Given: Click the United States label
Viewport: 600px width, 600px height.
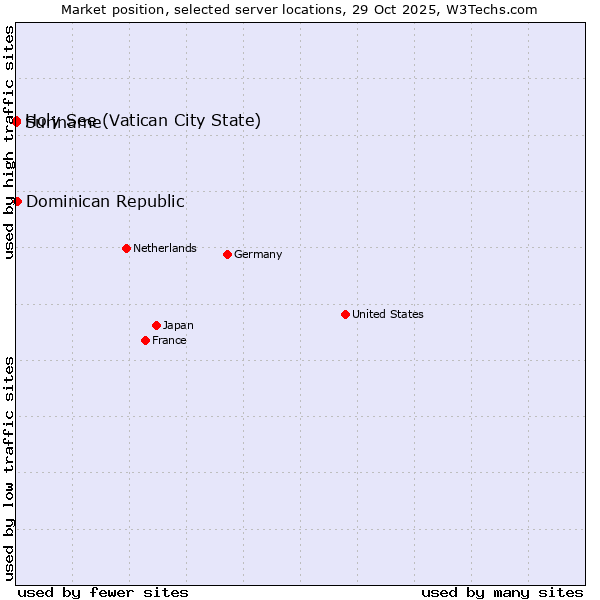Looking at the screenshot, I should 387,314.
